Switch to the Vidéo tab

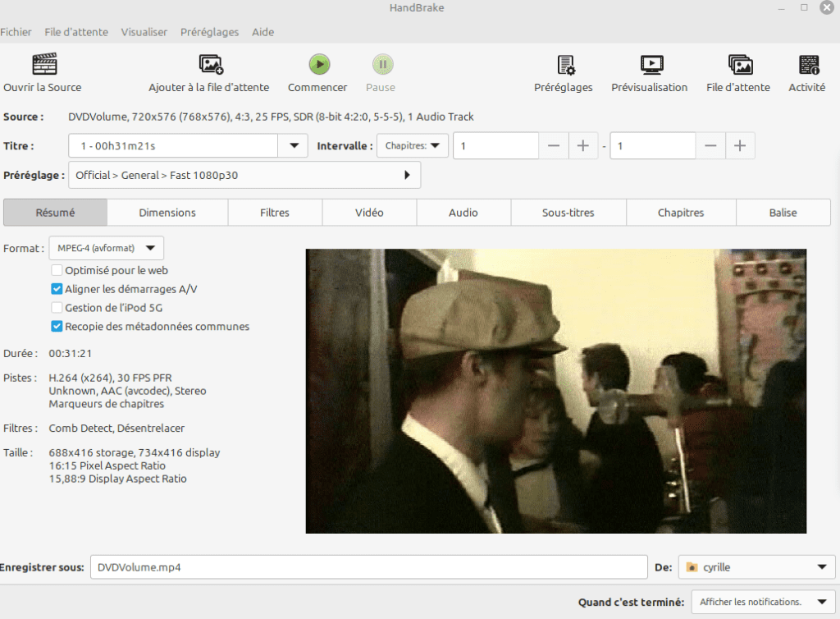pos(369,213)
